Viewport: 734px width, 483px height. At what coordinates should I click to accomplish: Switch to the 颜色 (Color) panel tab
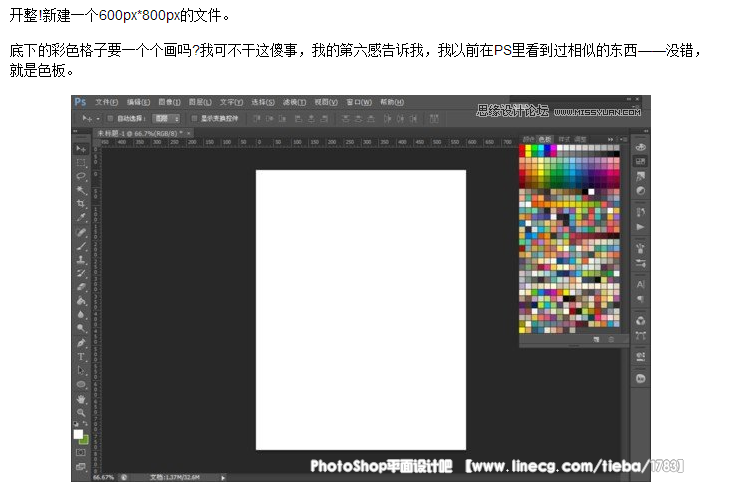click(528, 139)
